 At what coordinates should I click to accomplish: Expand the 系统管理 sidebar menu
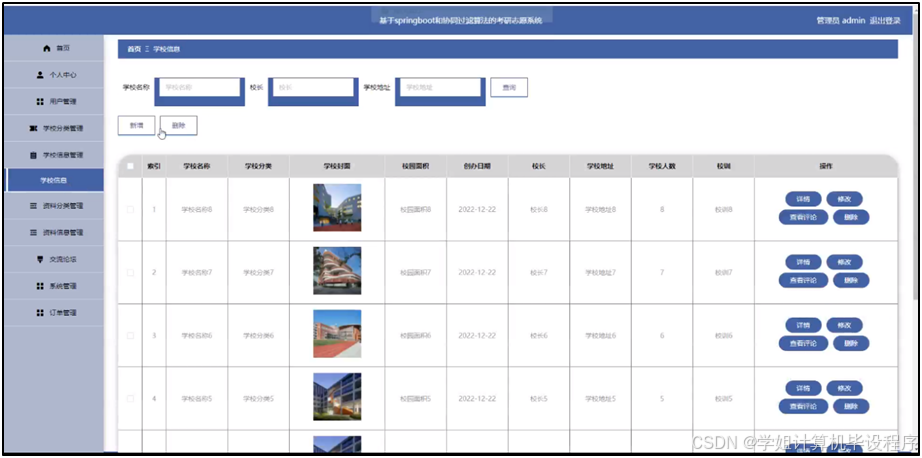point(54,286)
